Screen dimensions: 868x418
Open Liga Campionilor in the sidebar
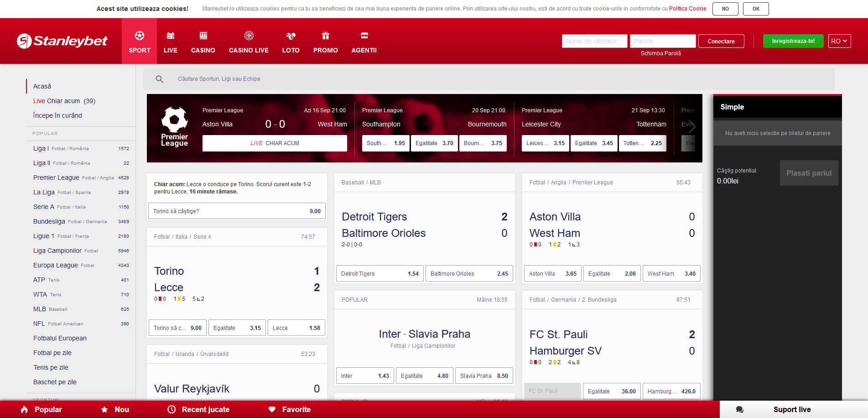pyautogui.click(x=81, y=251)
